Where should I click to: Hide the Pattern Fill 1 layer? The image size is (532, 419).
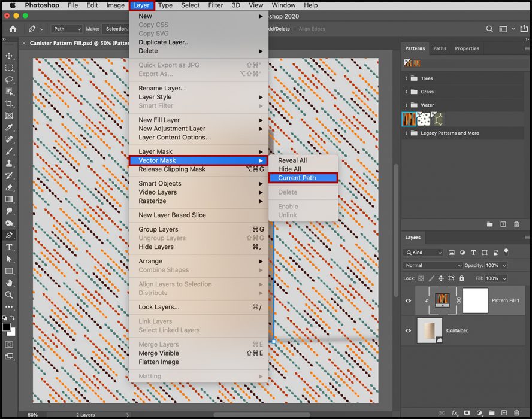point(409,301)
